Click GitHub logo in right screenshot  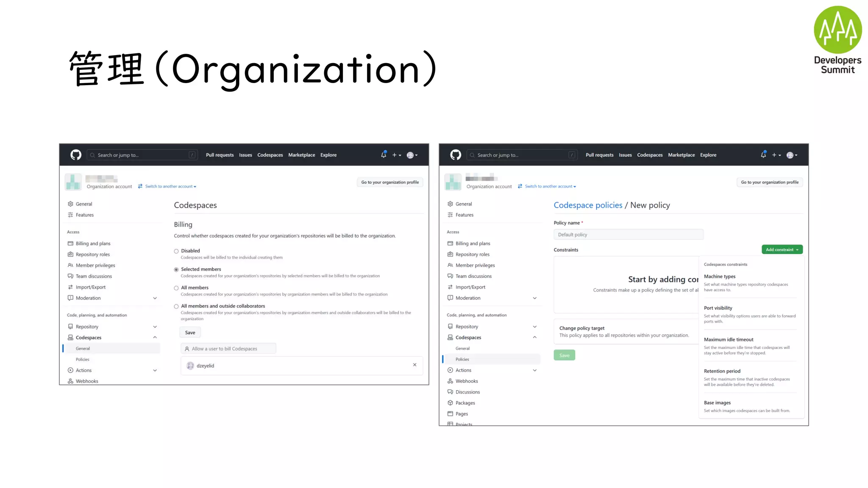(x=456, y=155)
